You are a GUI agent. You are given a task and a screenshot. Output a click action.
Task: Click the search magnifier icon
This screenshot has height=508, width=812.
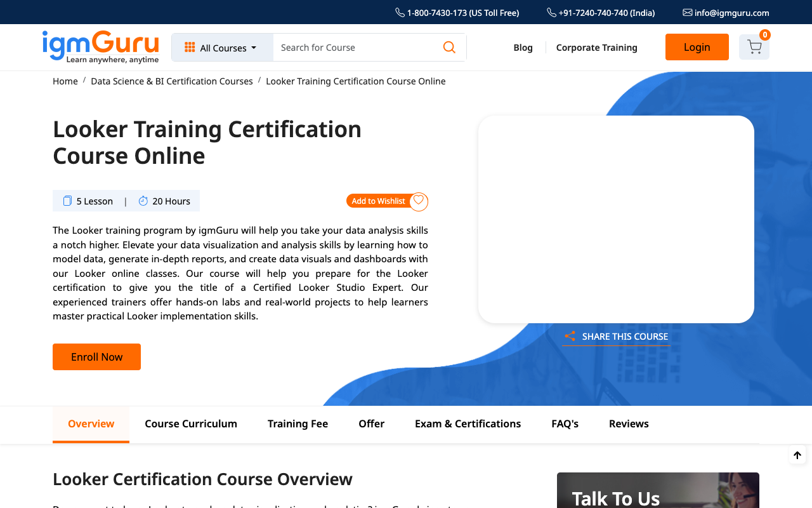pyautogui.click(x=449, y=48)
